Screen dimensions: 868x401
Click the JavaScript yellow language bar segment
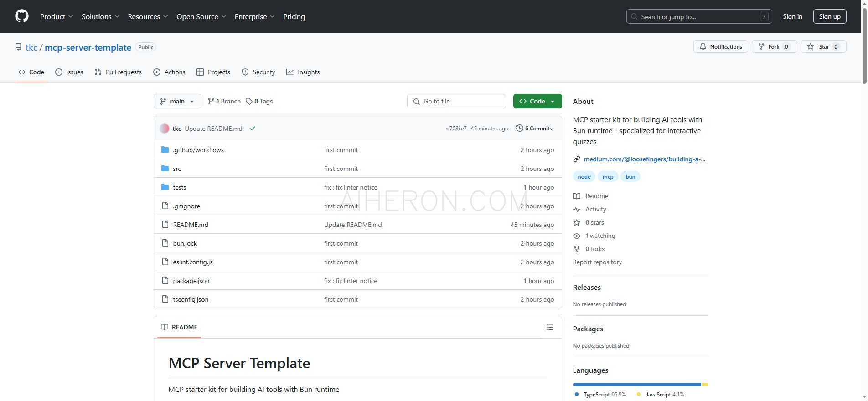tap(705, 385)
